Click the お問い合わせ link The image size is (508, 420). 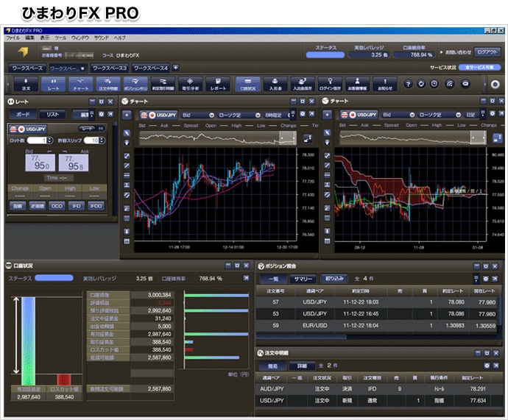(458, 52)
